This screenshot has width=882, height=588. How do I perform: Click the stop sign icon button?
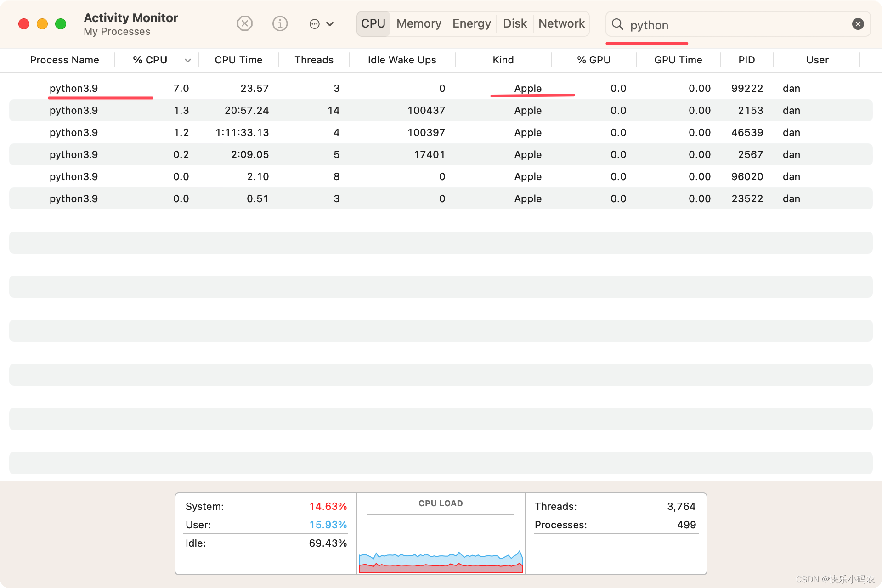(x=245, y=24)
